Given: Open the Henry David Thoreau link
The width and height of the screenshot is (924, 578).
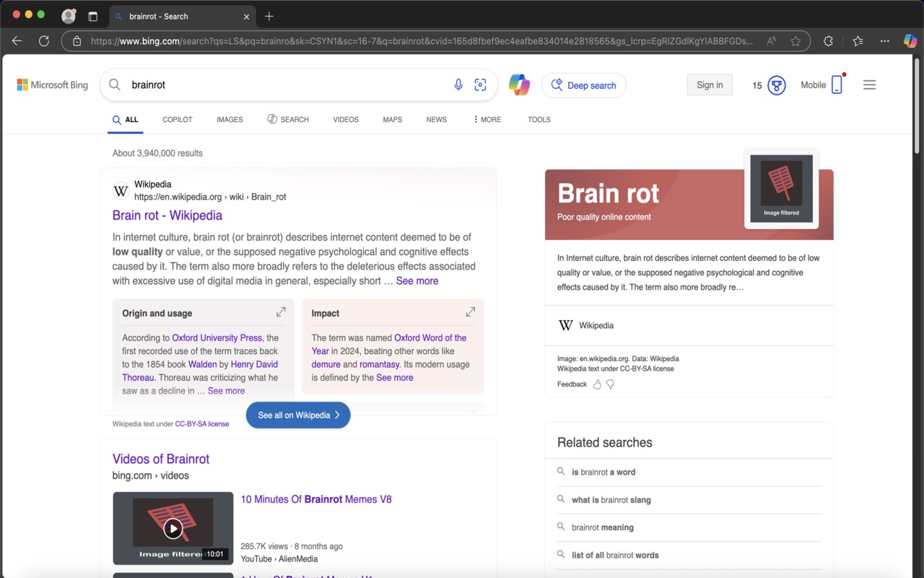Looking at the screenshot, I should tap(200, 371).
